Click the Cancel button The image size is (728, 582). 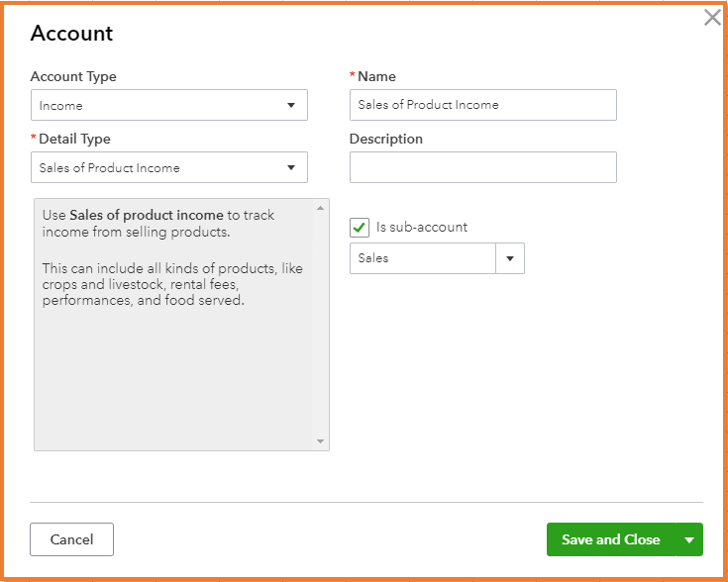click(71, 539)
